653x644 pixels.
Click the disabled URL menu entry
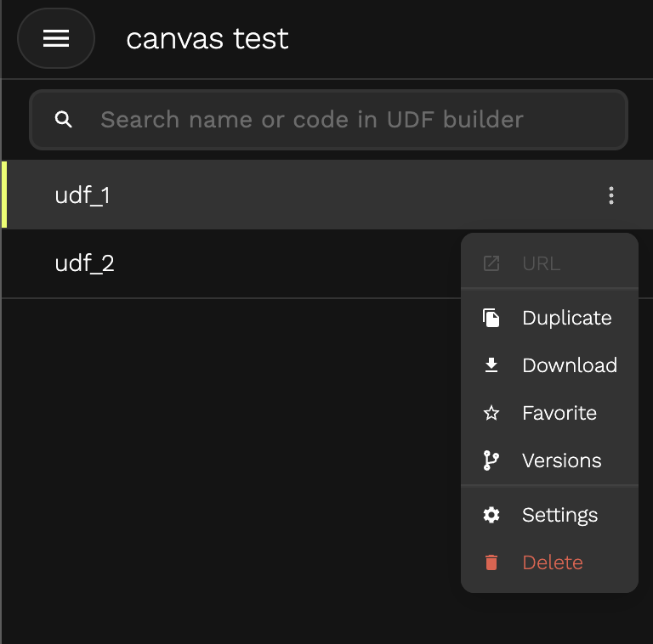click(549, 263)
